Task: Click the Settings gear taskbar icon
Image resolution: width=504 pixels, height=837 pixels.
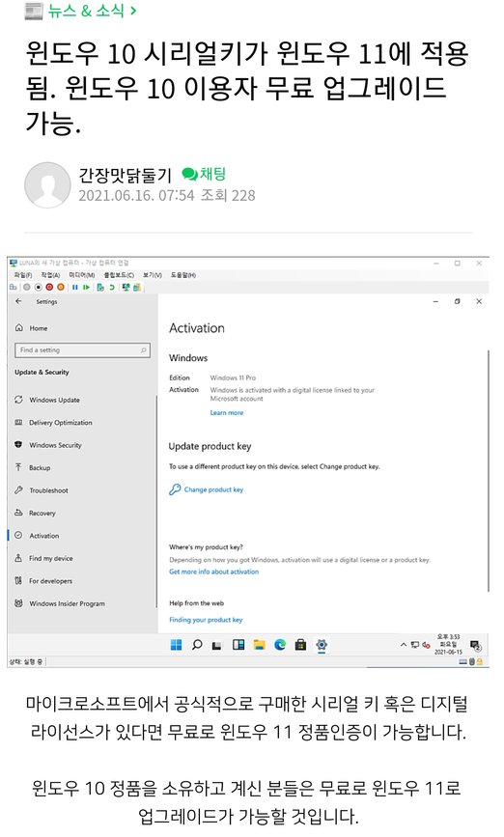Action: point(322,645)
